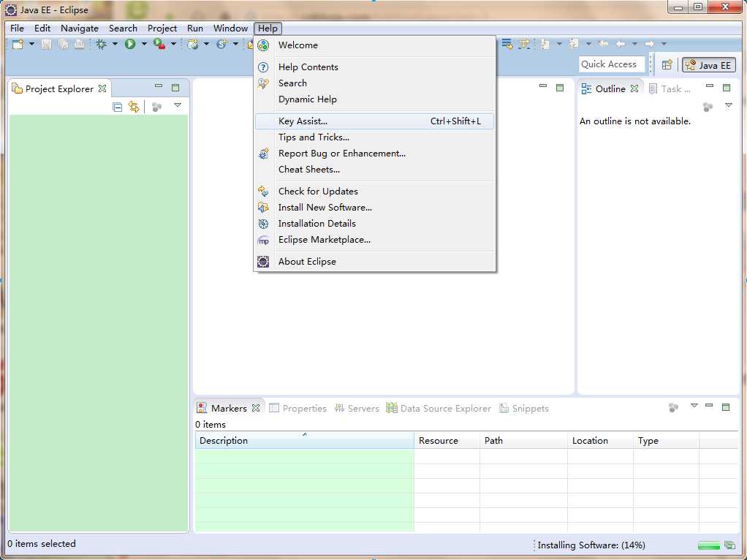747x560 pixels.
Task: Switch to the Servers tab
Action: pos(357,409)
